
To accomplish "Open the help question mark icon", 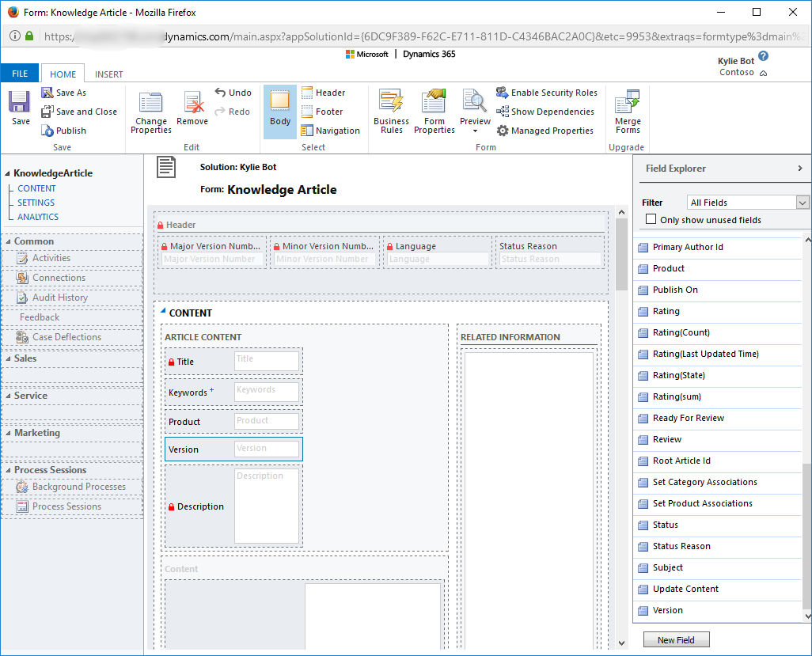I will (763, 56).
